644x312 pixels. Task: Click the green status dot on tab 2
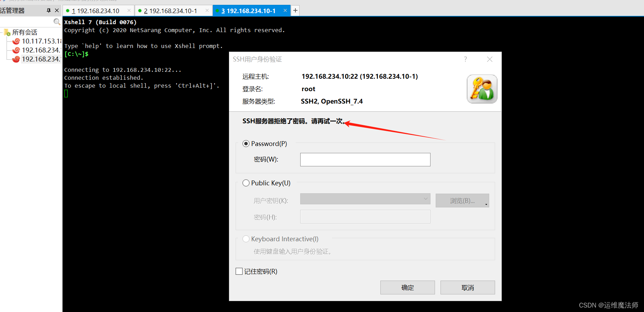(x=140, y=11)
